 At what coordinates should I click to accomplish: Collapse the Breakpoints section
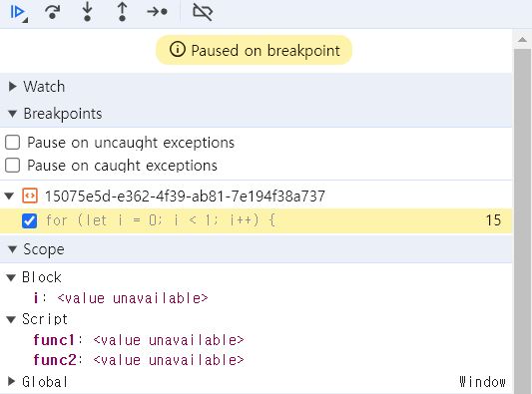coord(13,114)
